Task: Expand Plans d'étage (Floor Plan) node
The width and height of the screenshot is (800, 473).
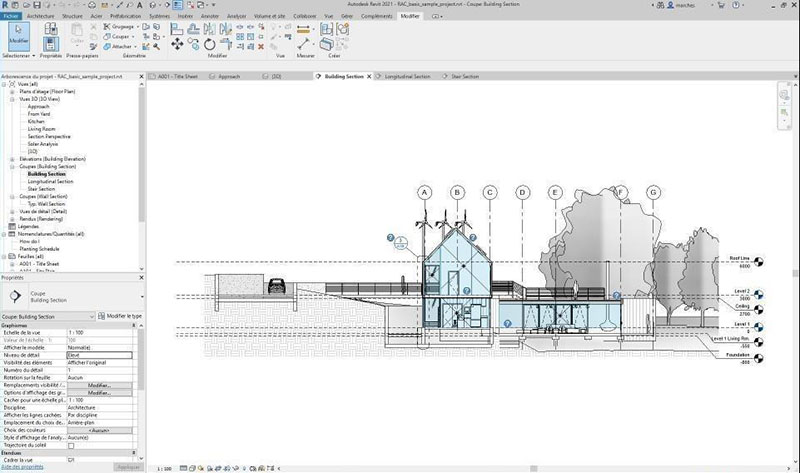Action: [12, 91]
